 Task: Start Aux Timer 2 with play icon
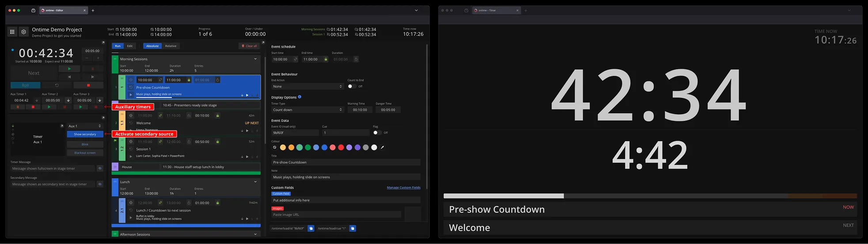49,107
